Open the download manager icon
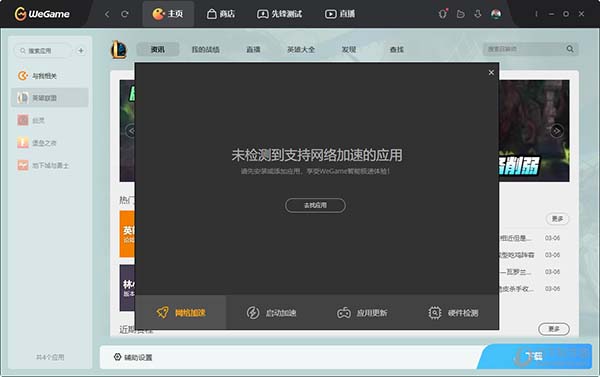The height and width of the screenshot is (377, 600). pos(478,14)
